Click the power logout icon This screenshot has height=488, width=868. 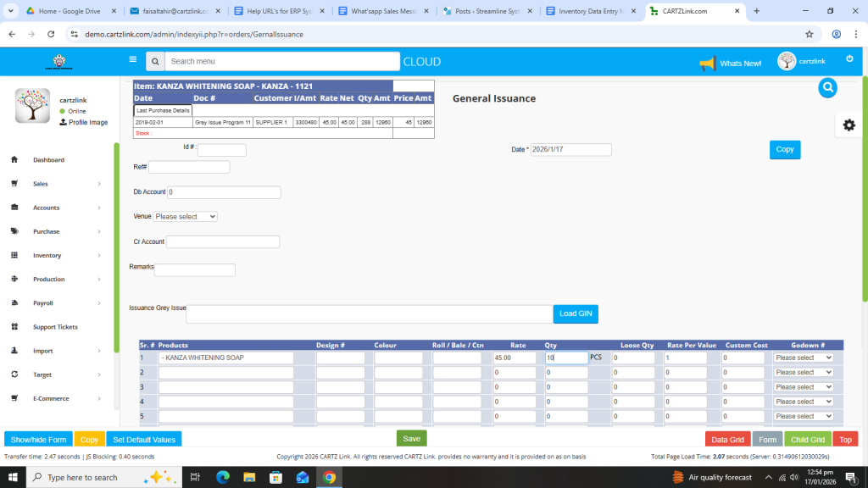(849, 58)
